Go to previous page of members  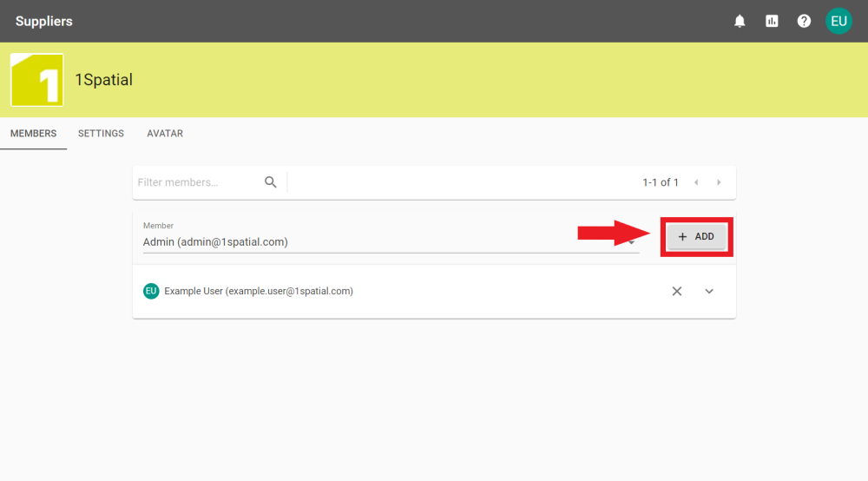[696, 182]
